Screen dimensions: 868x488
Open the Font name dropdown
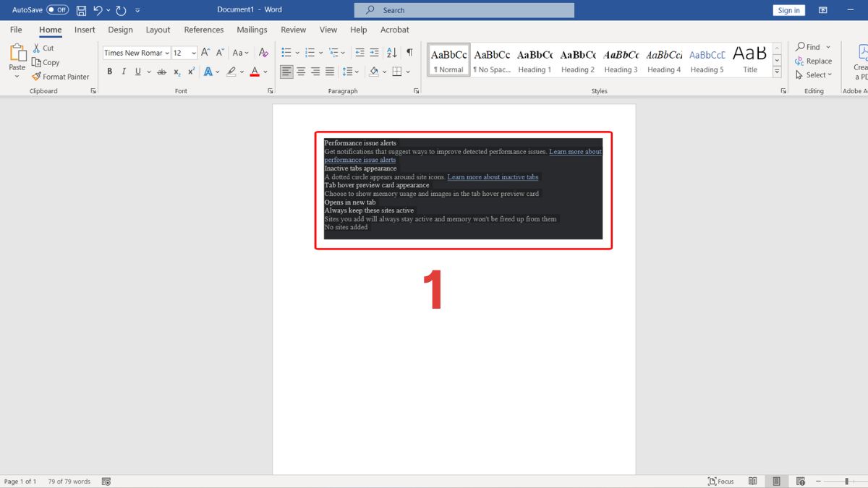167,52
